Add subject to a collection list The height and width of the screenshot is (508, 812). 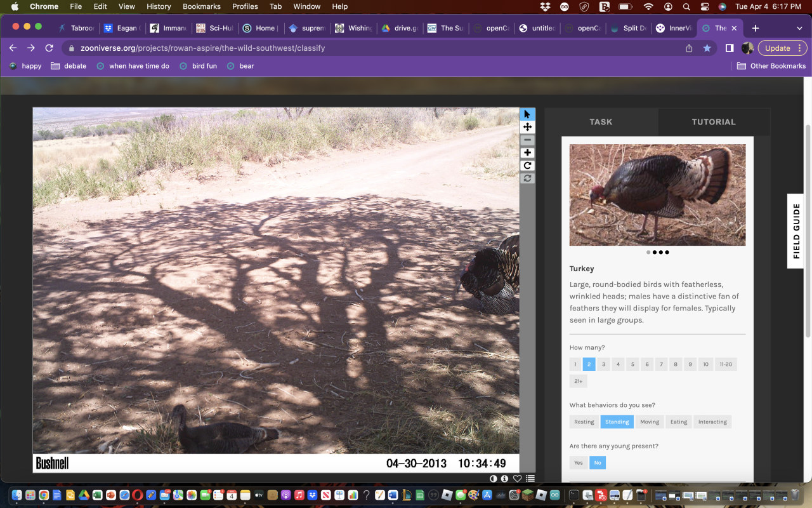[x=530, y=479]
